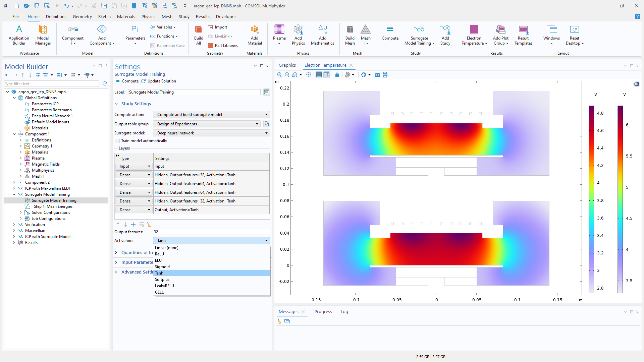Image resolution: width=644 pixels, height=362 pixels.
Task: Pick LeakyReLU activation option
Action: pyautogui.click(x=211, y=286)
